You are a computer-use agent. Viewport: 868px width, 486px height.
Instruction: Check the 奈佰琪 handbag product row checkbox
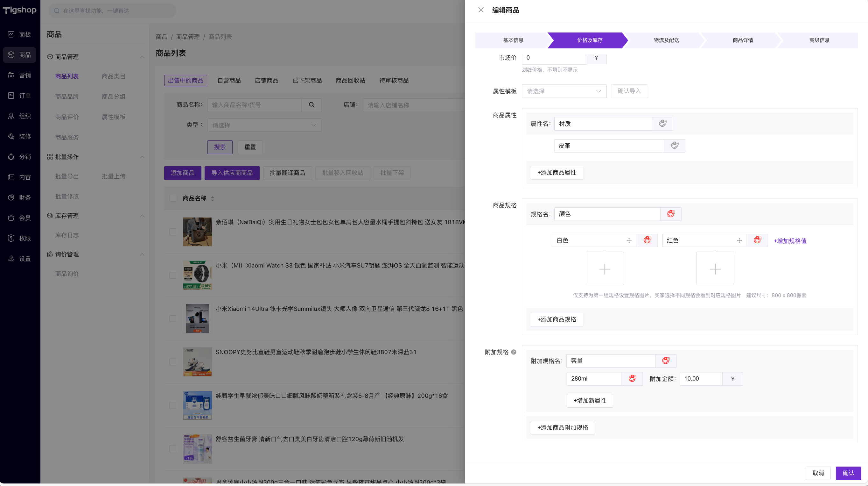pos(172,232)
